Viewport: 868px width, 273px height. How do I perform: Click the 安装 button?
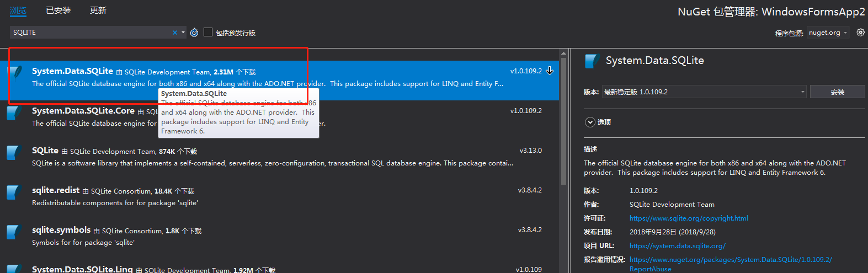837,92
